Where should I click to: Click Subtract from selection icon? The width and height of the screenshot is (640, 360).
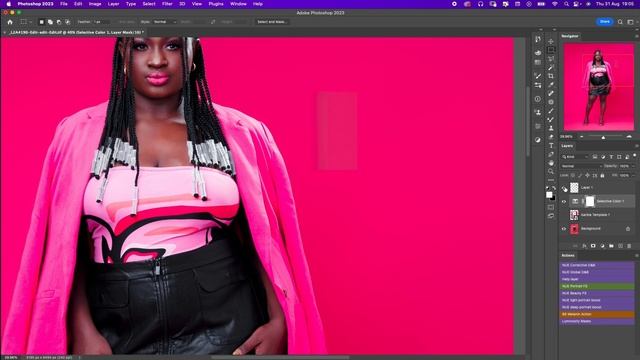(x=59, y=22)
